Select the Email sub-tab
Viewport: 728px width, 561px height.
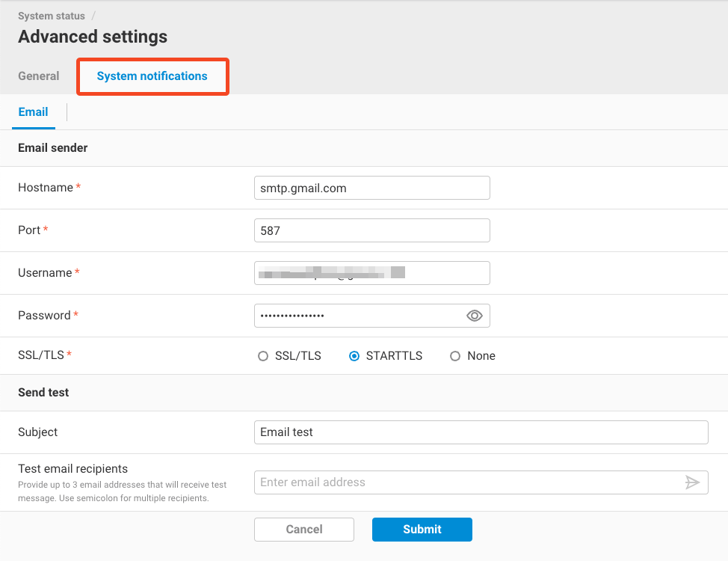(x=34, y=112)
